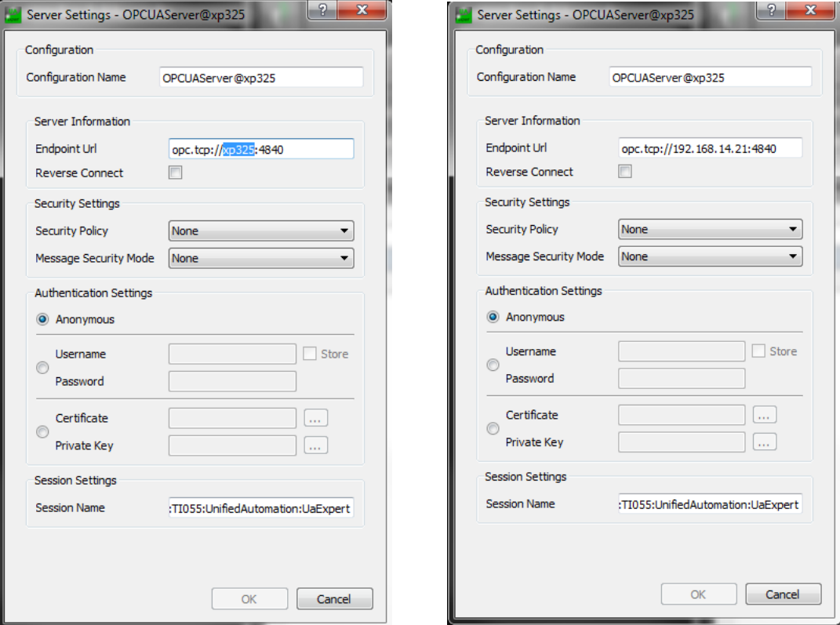
Task: Open the Security Policy dropdown in the right dialog
Action: pyautogui.click(x=710, y=230)
